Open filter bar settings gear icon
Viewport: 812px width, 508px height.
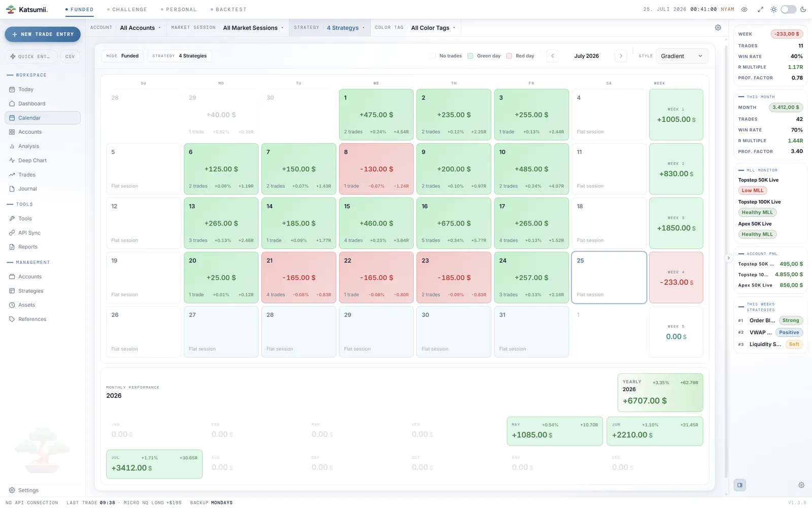[718, 28]
